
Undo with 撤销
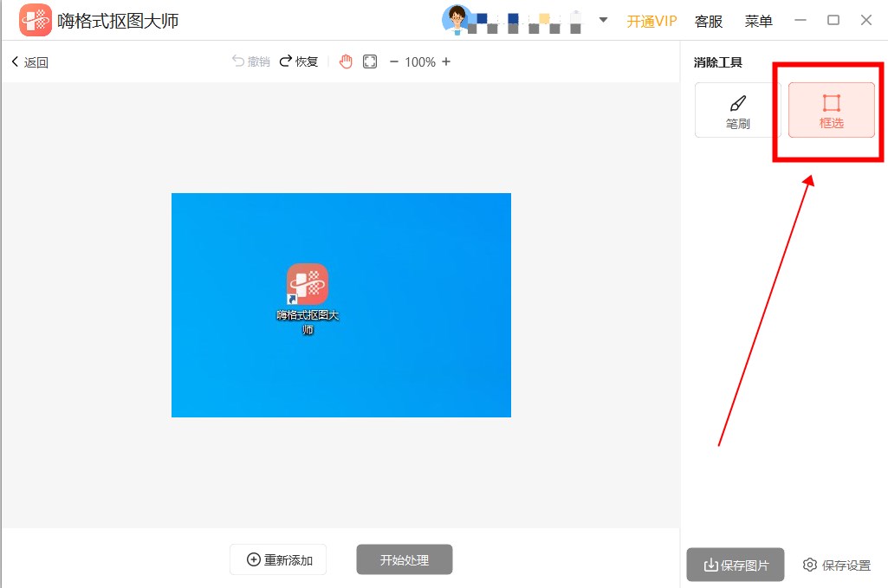251,61
